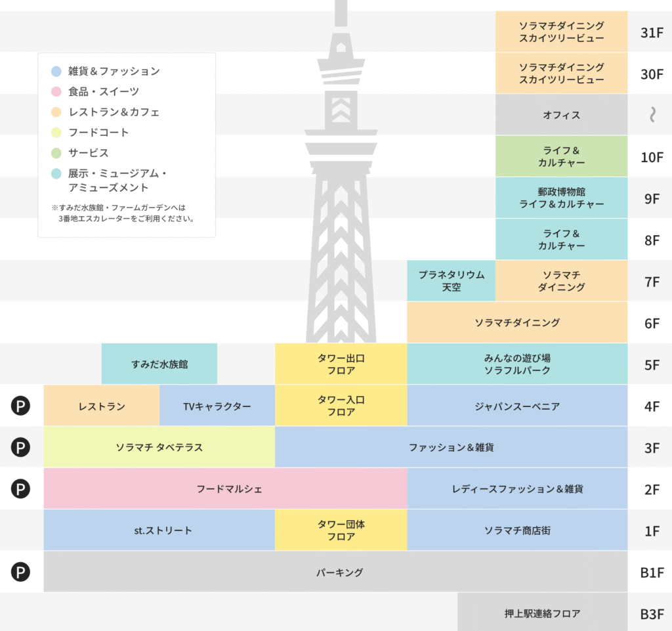Open the ジャパンスーベニア section on 4F
This screenshot has width=672, height=631.
(517, 406)
